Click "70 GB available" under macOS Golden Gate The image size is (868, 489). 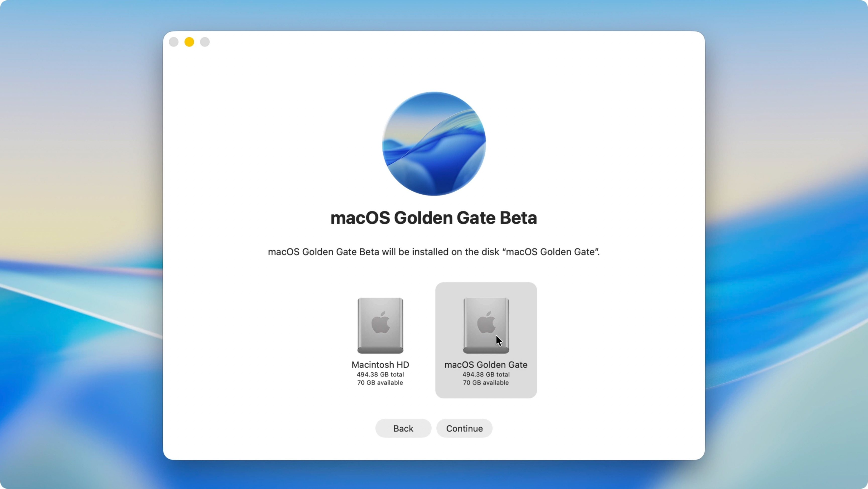(486, 383)
